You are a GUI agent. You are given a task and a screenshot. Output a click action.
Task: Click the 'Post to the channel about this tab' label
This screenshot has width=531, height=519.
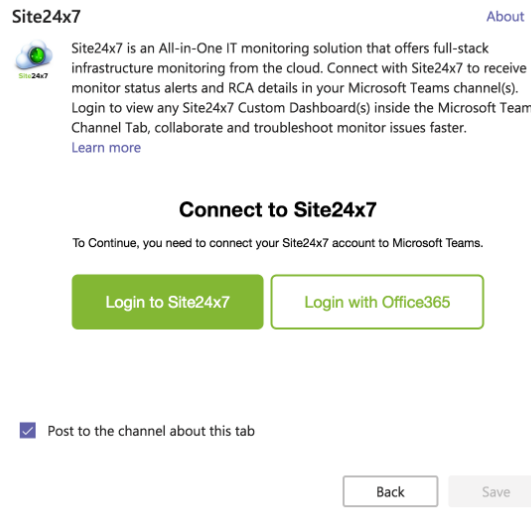coord(151,431)
